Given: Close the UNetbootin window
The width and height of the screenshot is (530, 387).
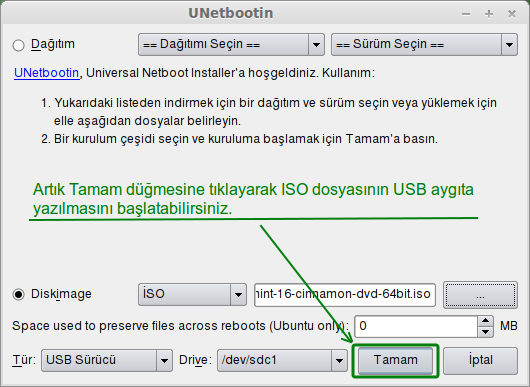Looking at the screenshot, I should [x=512, y=14].
